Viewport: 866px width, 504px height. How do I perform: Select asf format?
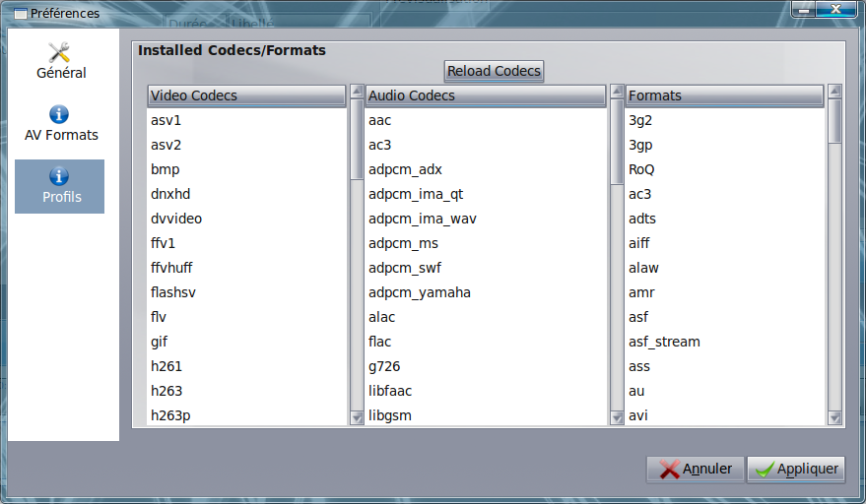pyautogui.click(x=724, y=317)
